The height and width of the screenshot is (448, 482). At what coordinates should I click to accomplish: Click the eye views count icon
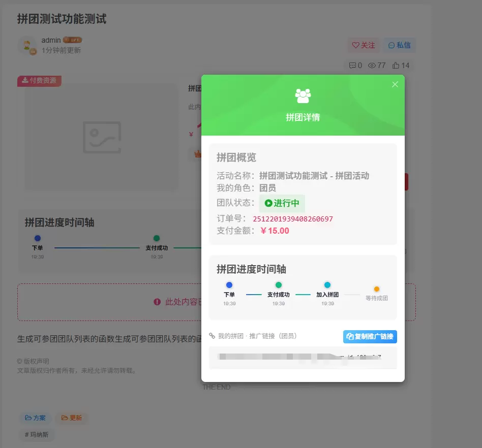(372, 66)
